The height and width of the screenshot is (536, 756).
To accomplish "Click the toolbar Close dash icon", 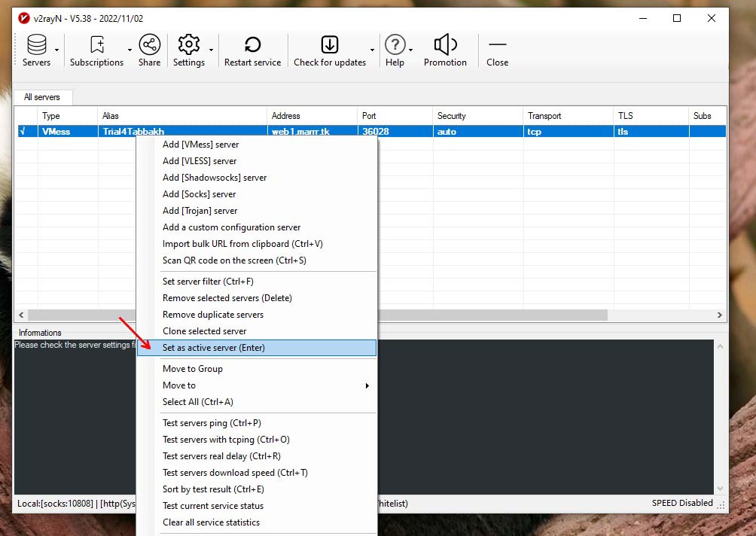I will click(x=497, y=45).
